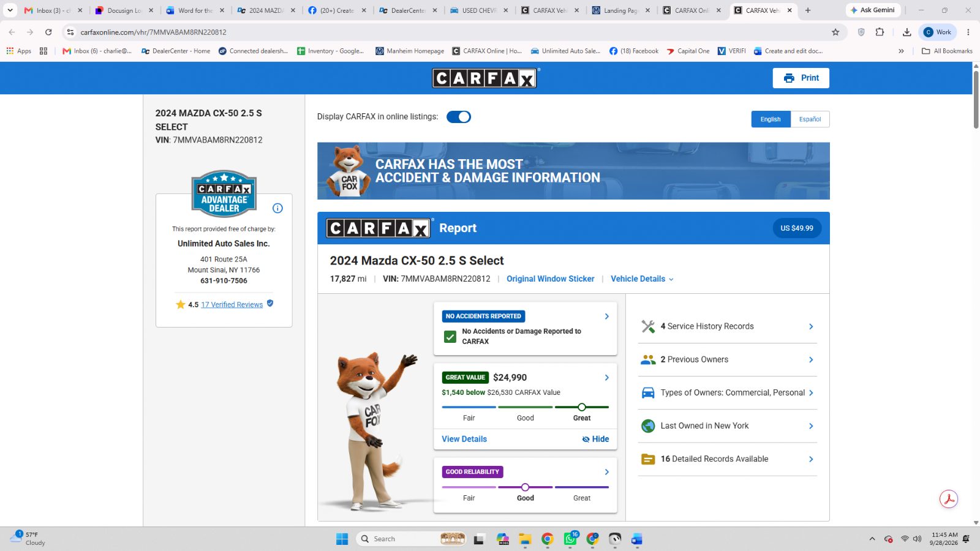This screenshot has width=980, height=551.
Task: Bookmark this page with the star icon
Action: coord(835,32)
